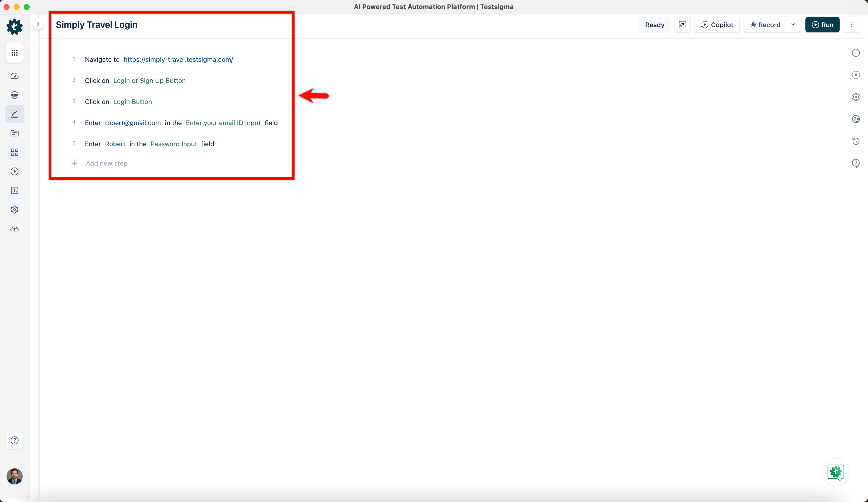View test case info icon on right panel
The image size is (868, 502).
[856, 53]
